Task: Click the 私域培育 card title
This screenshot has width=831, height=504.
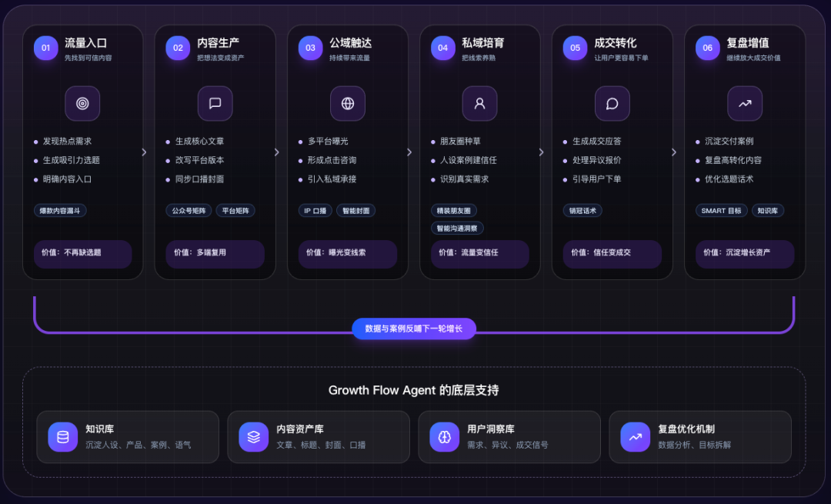Action: click(482, 43)
